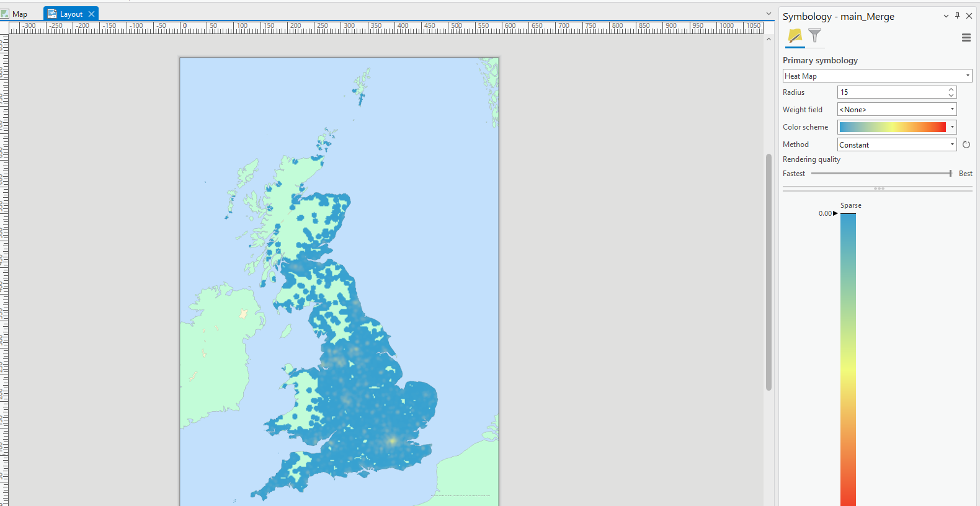Screen dimensions: 980x506
Task: Click the Map tab icon
Action: (5, 14)
